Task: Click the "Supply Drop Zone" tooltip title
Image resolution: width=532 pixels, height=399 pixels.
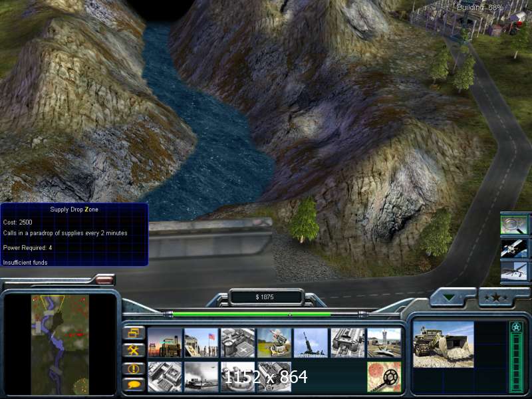Action: [x=74, y=209]
